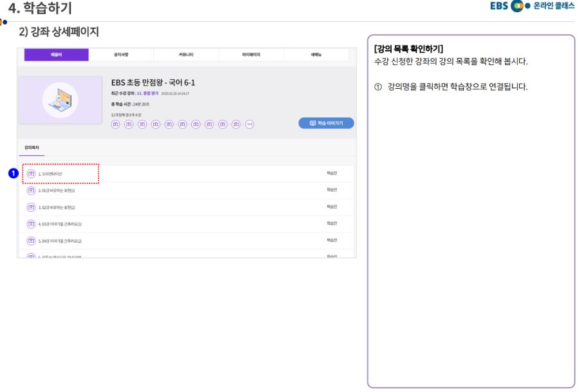Click the sixth lecture progress icon in the row
Viewport: 579px width, 392px height.
182,124
